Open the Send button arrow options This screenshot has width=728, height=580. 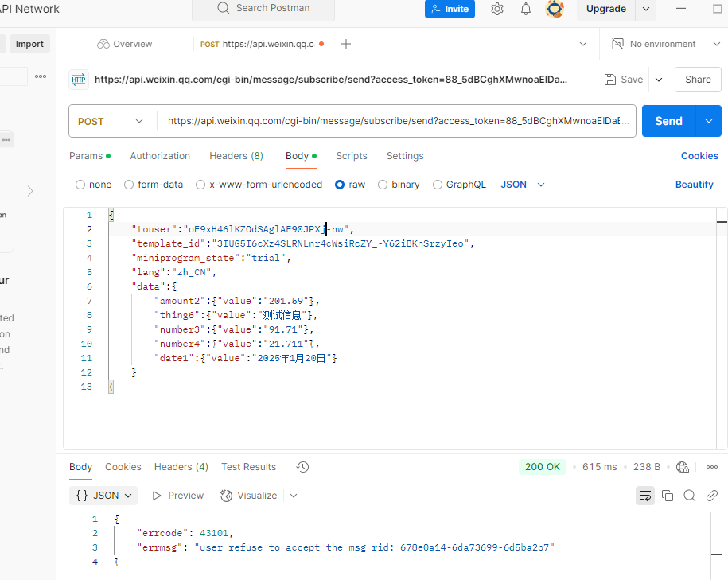(708, 121)
